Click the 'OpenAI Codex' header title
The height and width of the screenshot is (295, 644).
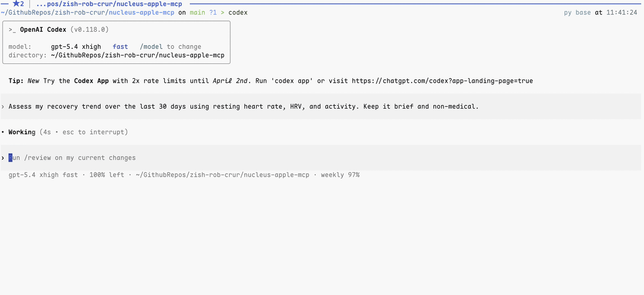click(43, 30)
